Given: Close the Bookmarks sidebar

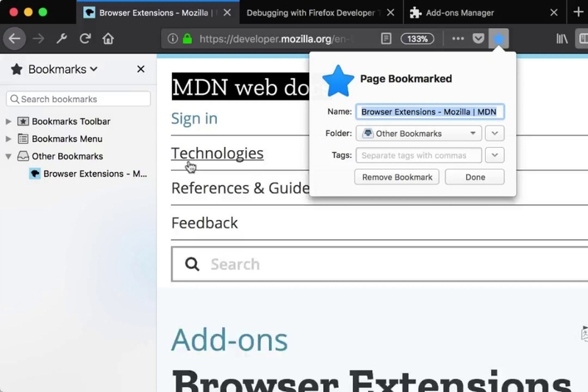Looking at the screenshot, I should tap(140, 69).
